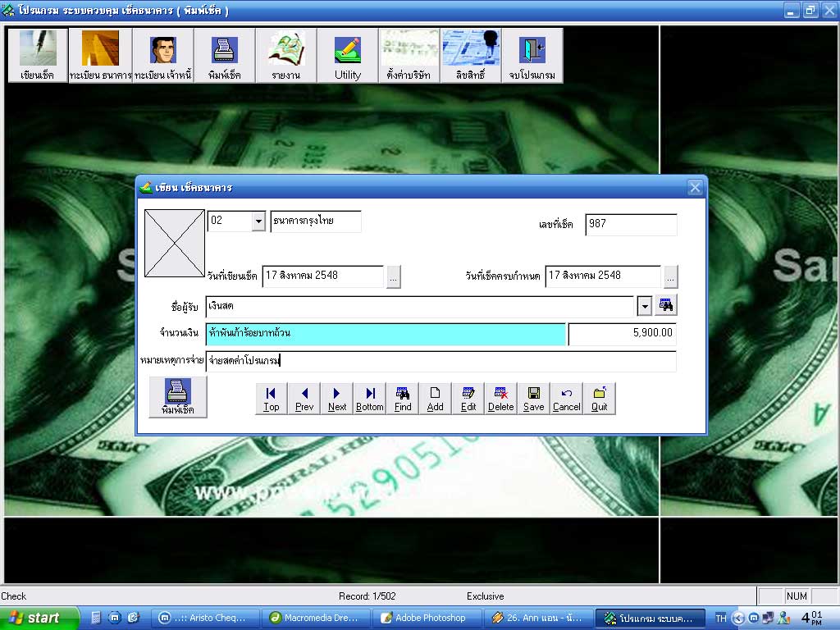840x630 pixels.
Task: Open the Utility toolbar icon
Action: tap(347, 55)
